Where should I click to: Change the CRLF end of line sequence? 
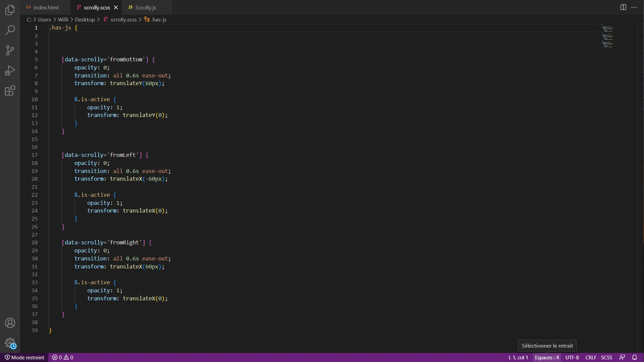(x=591, y=357)
